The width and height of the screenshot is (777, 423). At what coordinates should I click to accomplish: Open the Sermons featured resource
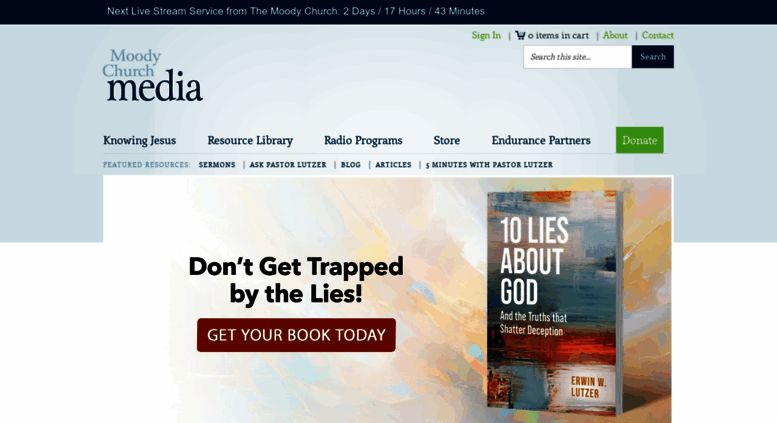(217, 164)
